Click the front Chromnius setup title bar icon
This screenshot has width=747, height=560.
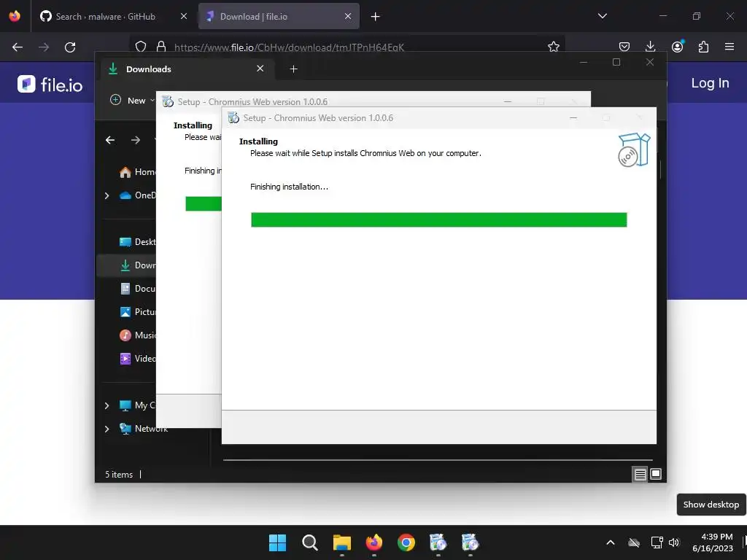click(233, 117)
